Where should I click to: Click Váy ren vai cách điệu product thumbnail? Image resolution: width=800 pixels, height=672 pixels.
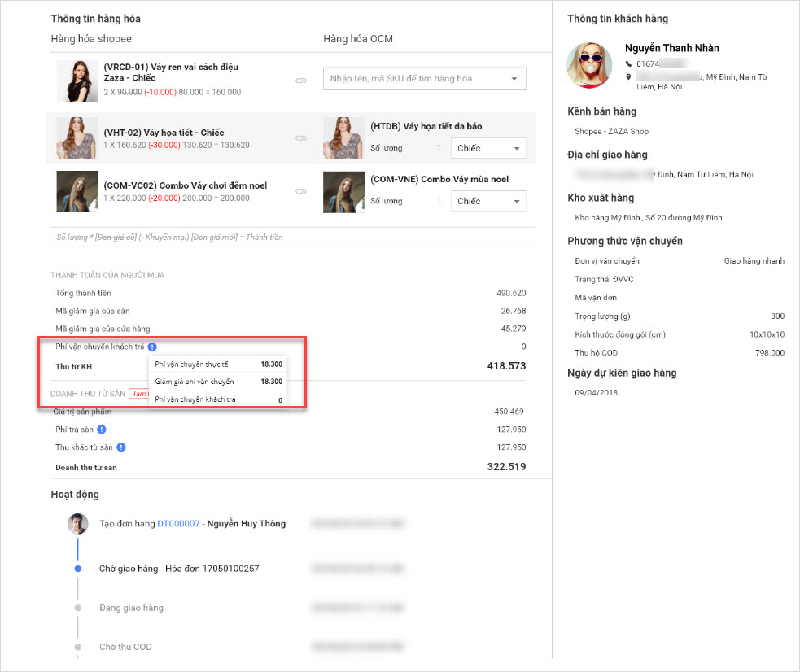(77, 81)
